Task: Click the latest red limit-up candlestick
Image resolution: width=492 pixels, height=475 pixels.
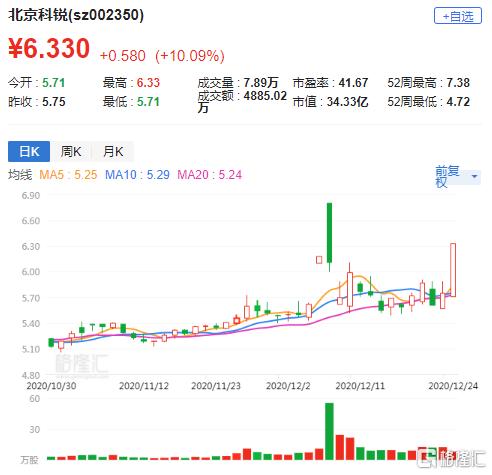Action: point(453,270)
